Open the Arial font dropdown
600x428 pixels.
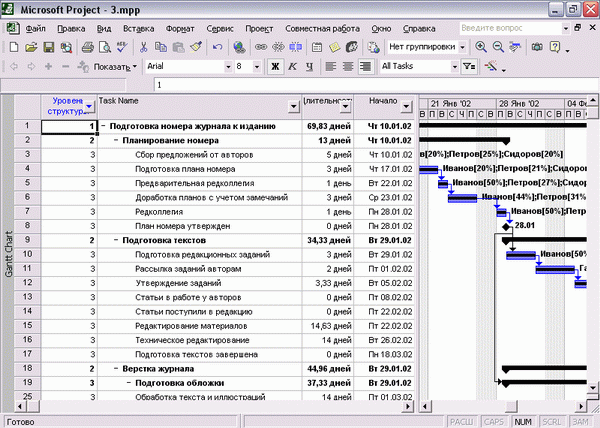point(228,67)
